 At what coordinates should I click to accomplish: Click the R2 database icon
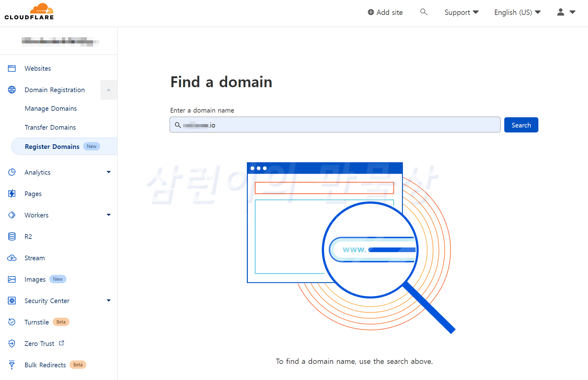(12, 236)
